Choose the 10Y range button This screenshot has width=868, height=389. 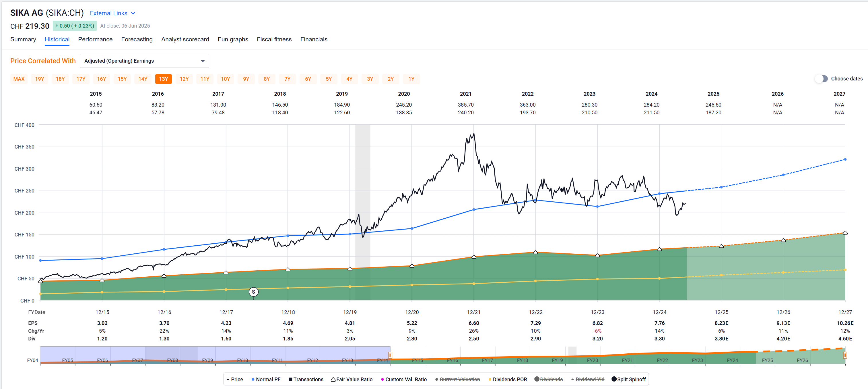(226, 79)
